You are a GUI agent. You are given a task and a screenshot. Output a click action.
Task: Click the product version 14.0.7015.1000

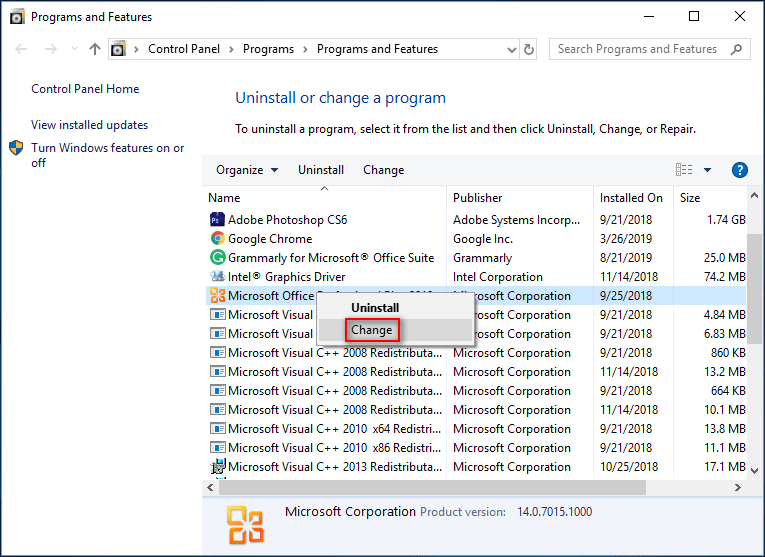pos(555,512)
